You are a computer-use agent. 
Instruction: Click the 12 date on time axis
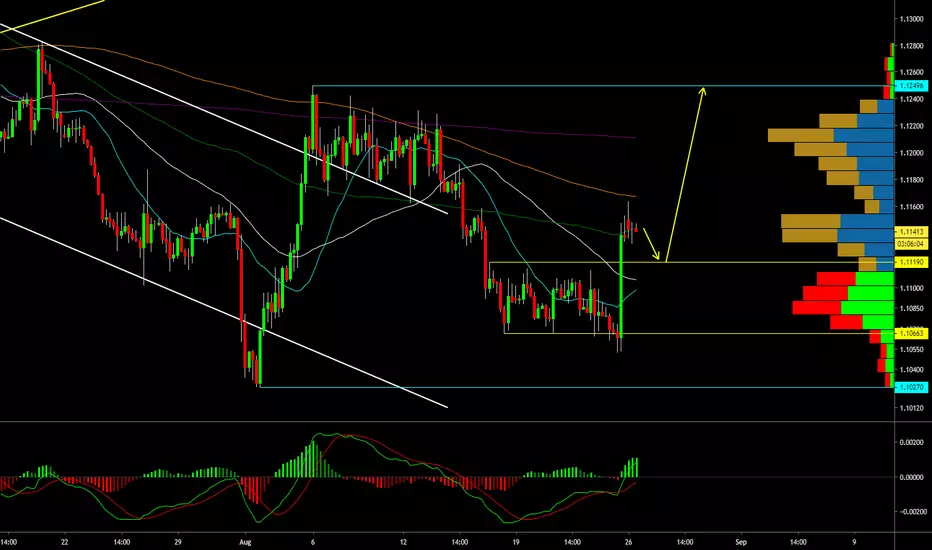coord(404,542)
